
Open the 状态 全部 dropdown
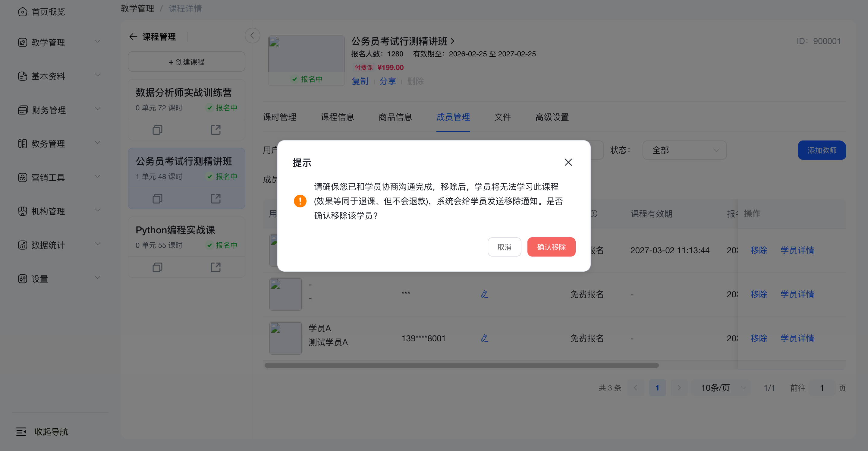(x=684, y=150)
